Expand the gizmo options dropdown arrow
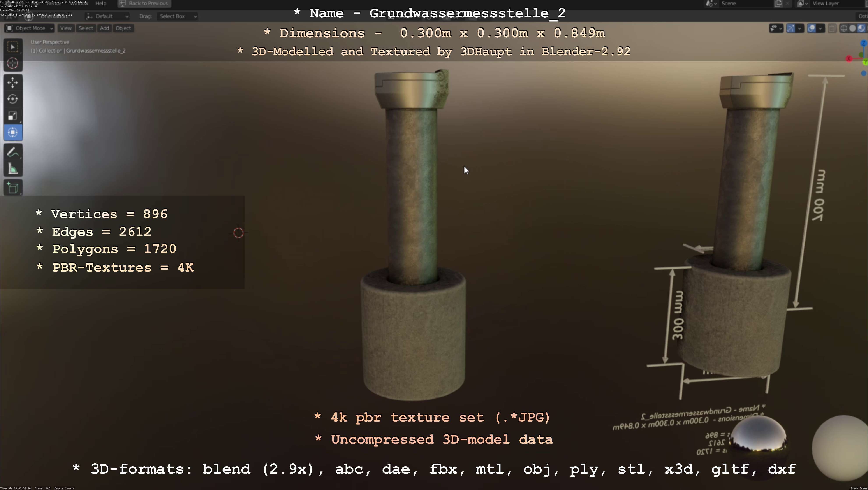This screenshot has height=490, width=868. (x=800, y=28)
